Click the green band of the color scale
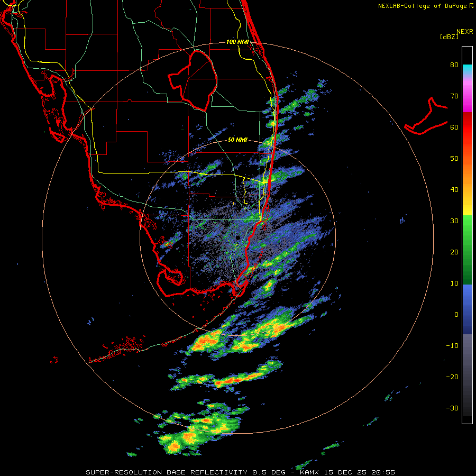The image size is (476, 476). tap(467, 250)
